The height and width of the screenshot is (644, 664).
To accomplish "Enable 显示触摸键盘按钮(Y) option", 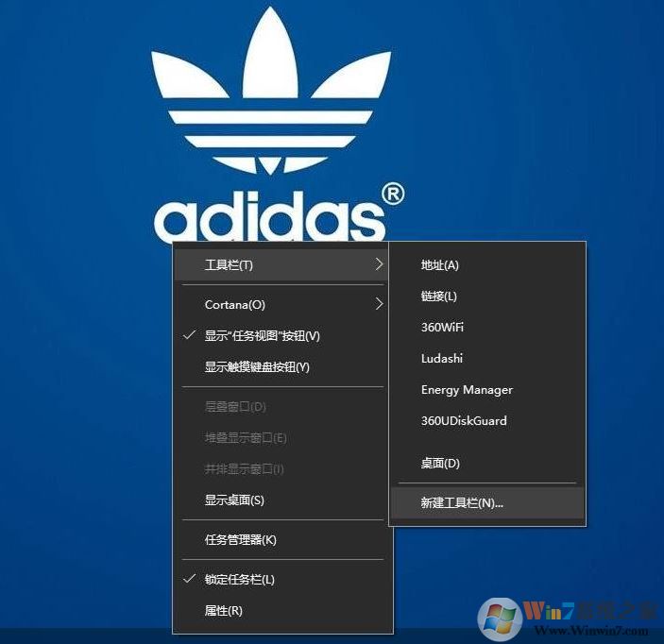I will 281,366.
